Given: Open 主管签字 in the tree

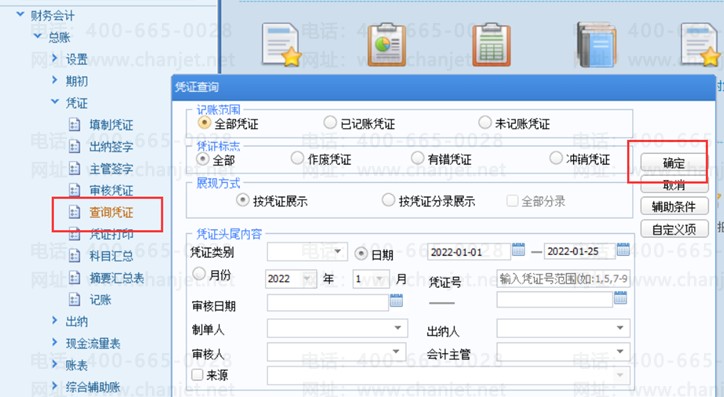Looking at the screenshot, I should [x=111, y=168].
